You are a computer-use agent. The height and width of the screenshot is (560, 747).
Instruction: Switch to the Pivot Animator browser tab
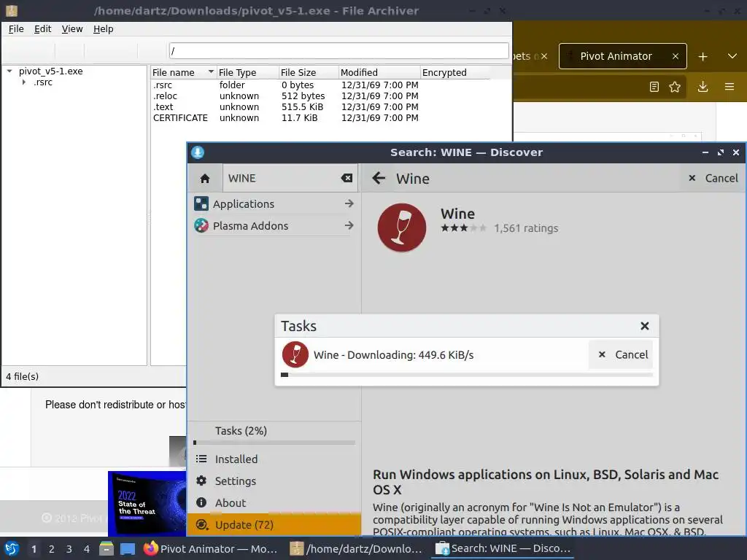(x=616, y=56)
